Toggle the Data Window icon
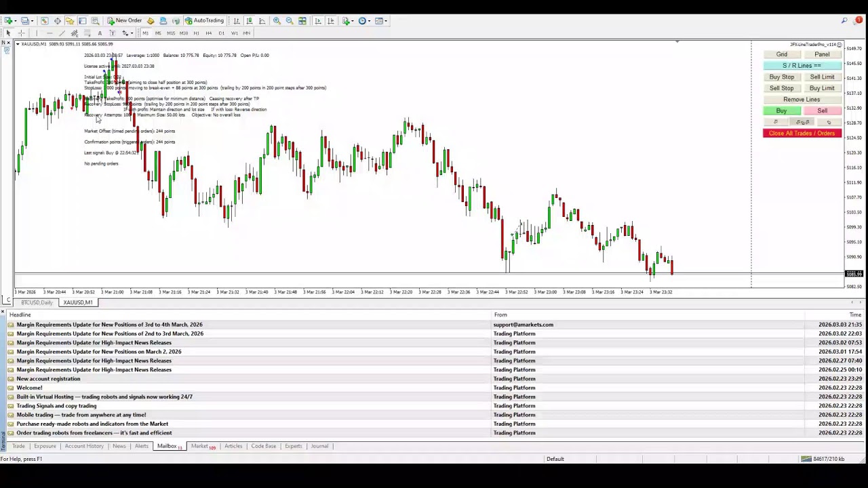The width and height of the screenshot is (868, 488). pos(57,20)
